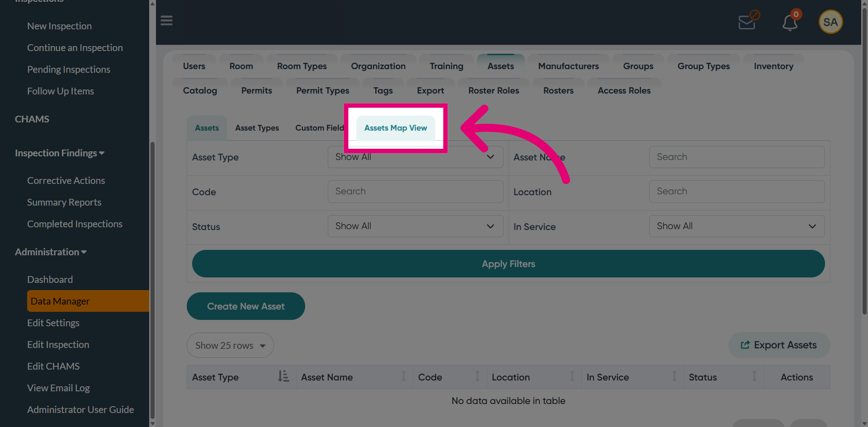Select the Asset Types sub-tab
The height and width of the screenshot is (427, 868).
coord(257,128)
